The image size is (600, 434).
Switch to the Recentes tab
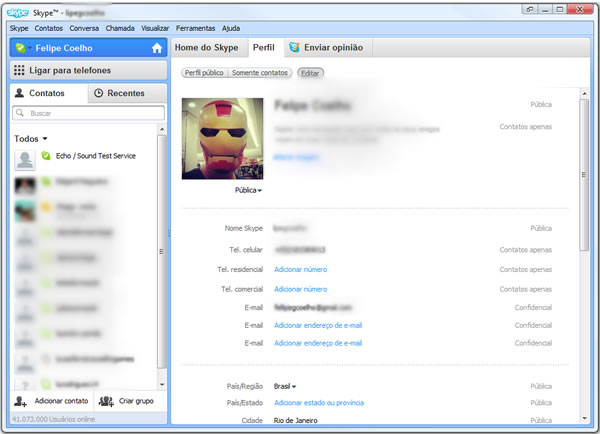(x=127, y=93)
